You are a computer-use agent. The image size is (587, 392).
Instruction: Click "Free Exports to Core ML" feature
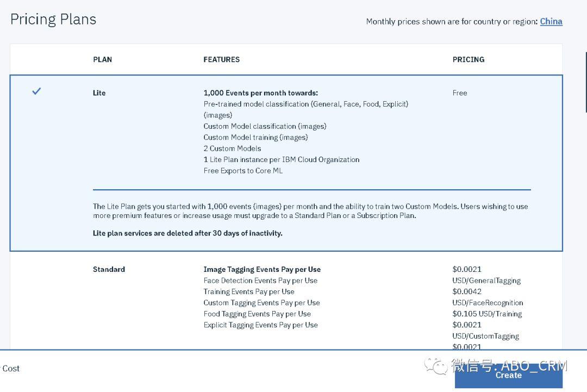pyautogui.click(x=243, y=171)
